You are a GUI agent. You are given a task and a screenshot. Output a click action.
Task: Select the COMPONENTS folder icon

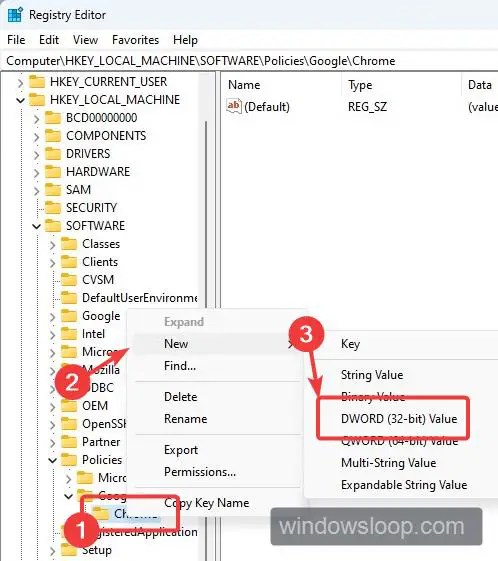pos(53,136)
